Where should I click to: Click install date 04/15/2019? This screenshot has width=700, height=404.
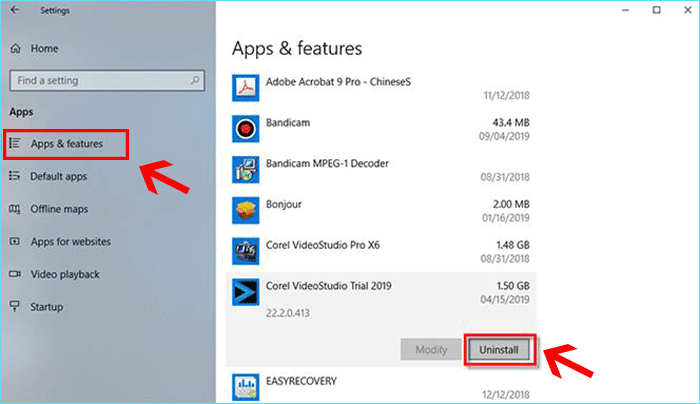pos(505,300)
